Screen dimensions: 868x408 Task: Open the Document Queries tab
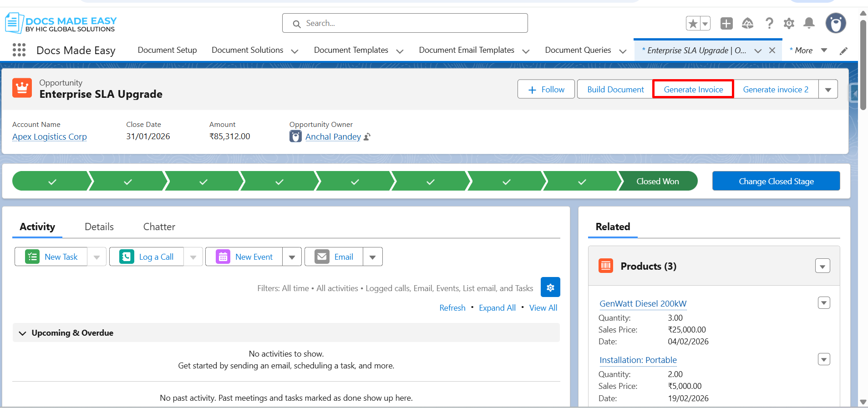point(578,50)
